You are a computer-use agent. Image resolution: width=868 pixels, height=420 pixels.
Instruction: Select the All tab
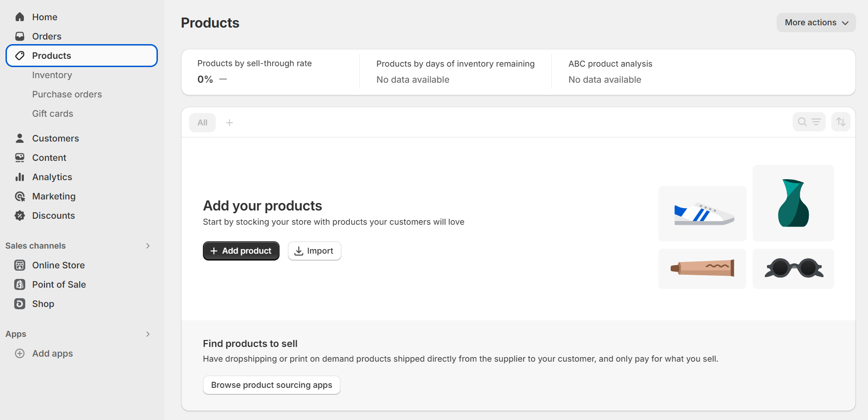click(x=202, y=123)
